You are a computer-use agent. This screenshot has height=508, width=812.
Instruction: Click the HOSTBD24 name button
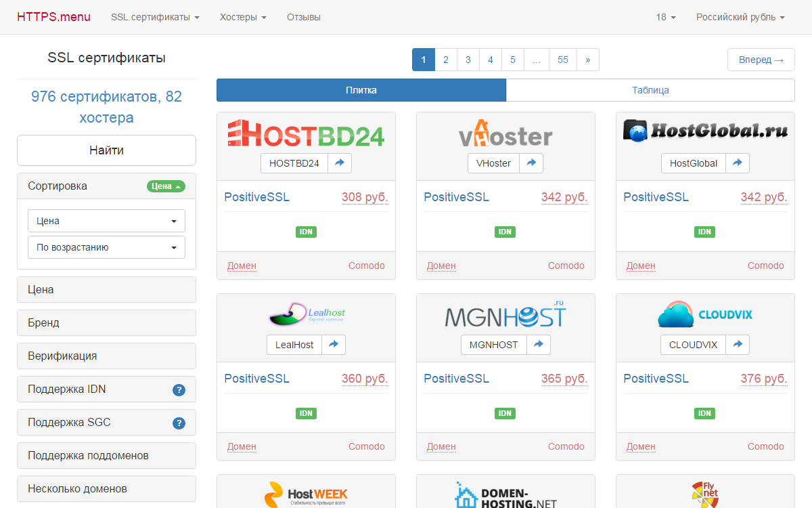[294, 163]
